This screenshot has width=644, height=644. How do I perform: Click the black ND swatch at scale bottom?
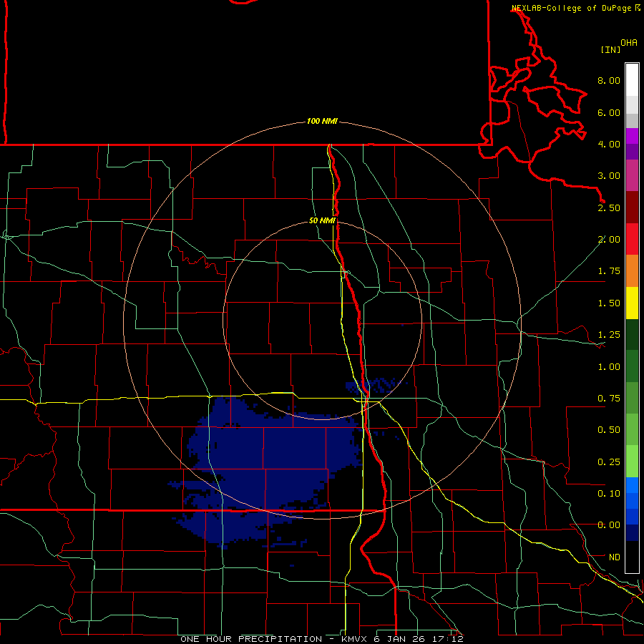click(632, 557)
